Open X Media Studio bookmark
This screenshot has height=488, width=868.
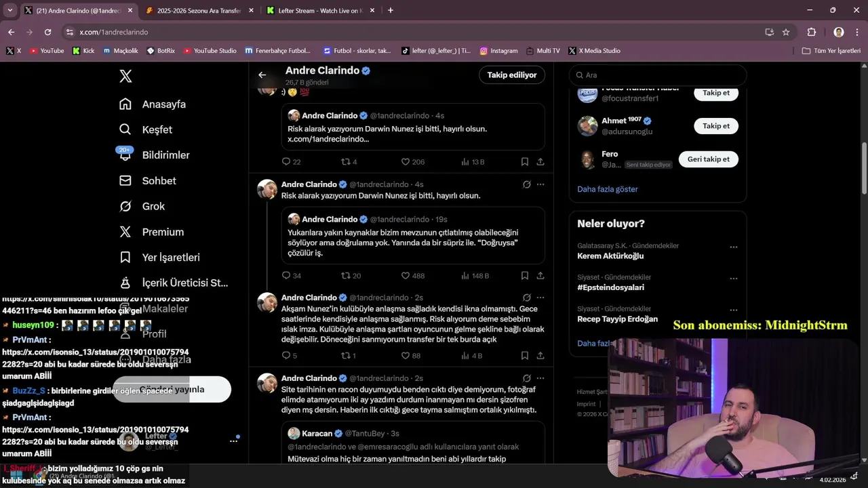(594, 51)
